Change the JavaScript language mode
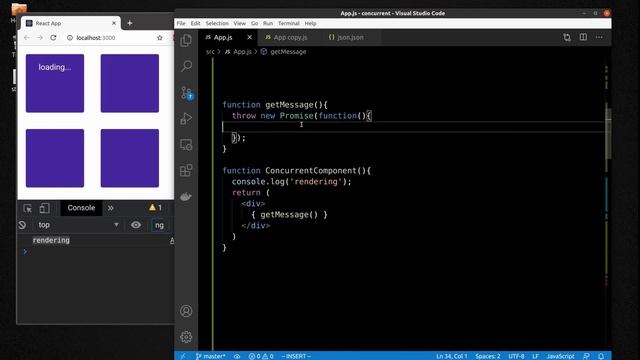Screen dimensions: 640x360 click(560, 356)
